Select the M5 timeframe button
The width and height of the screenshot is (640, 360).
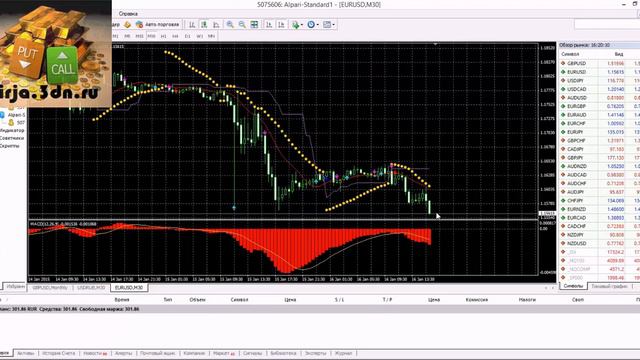(127, 36)
